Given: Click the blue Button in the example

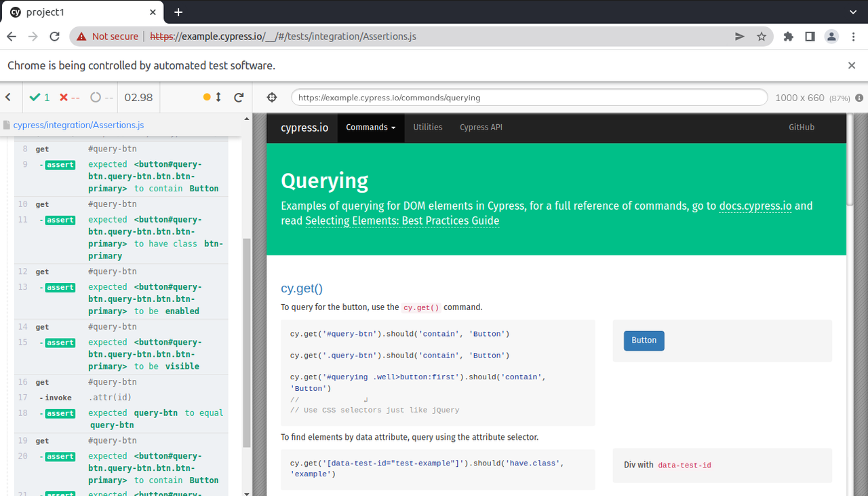Looking at the screenshot, I should click(x=644, y=341).
